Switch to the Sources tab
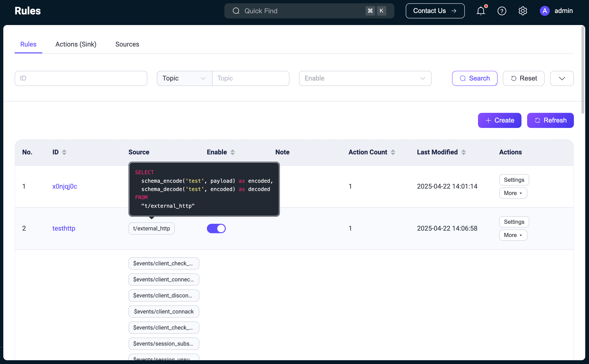The width and height of the screenshot is (589, 364). (x=127, y=44)
